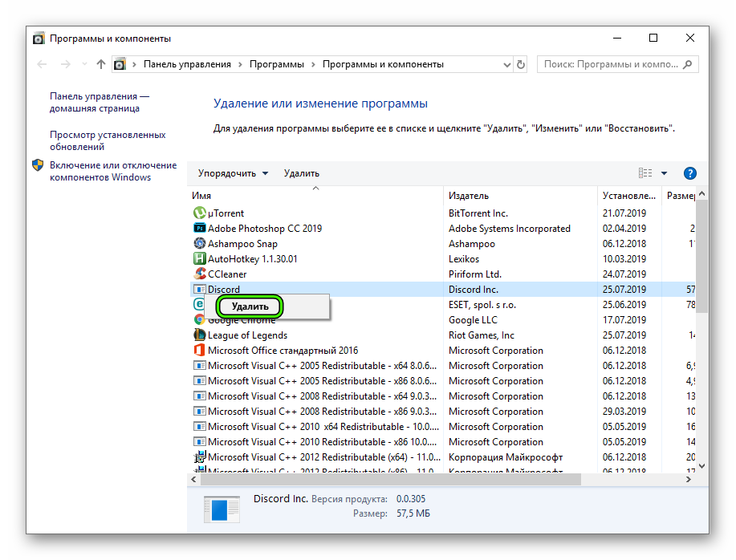Click publisher Корпорация Майкрософт for Visual C++ 2012 x64
736x560 pixels.
coord(505,457)
